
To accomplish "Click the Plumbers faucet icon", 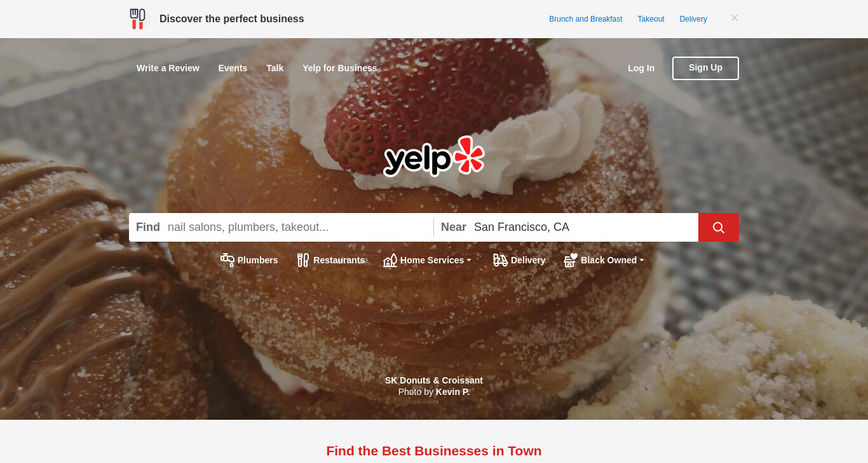I will pyautogui.click(x=227, y=260).
